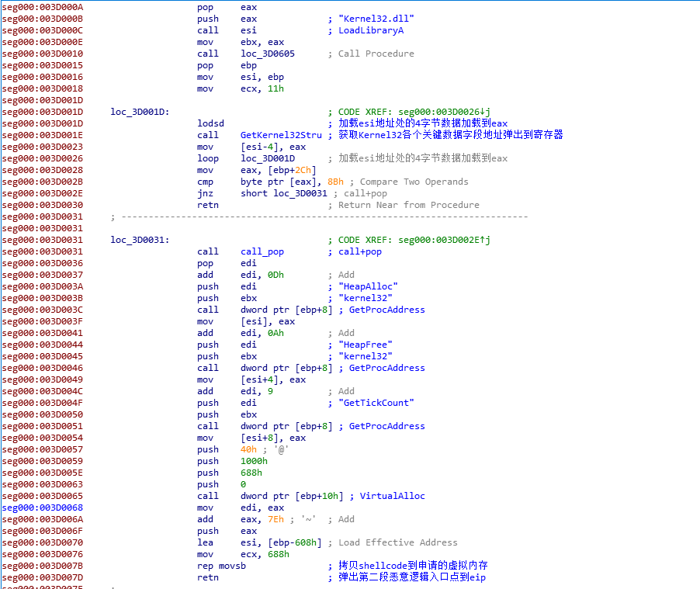Jump to short loc_3D0031 operand

[283, 193]
